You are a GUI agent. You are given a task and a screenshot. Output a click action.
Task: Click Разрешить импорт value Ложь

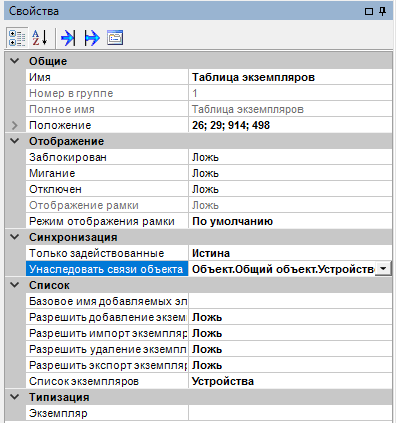(x=207, y=333)
